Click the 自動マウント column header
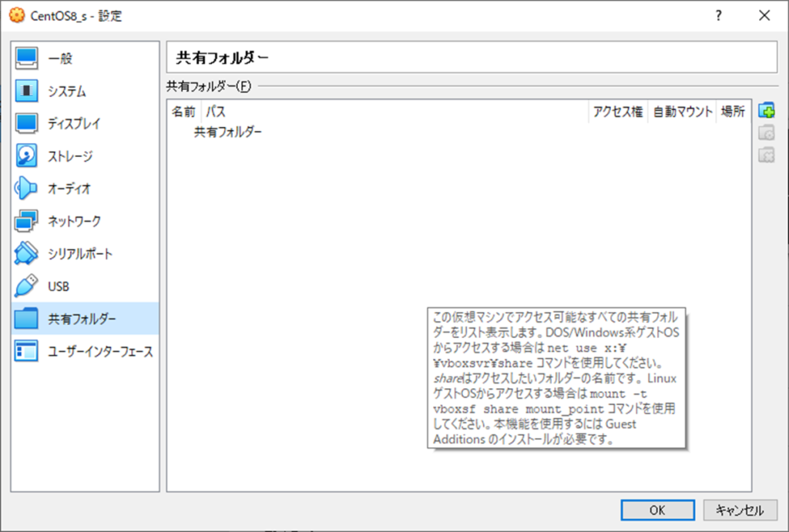This screenshot has width=789, height=532. coord(683,112)
